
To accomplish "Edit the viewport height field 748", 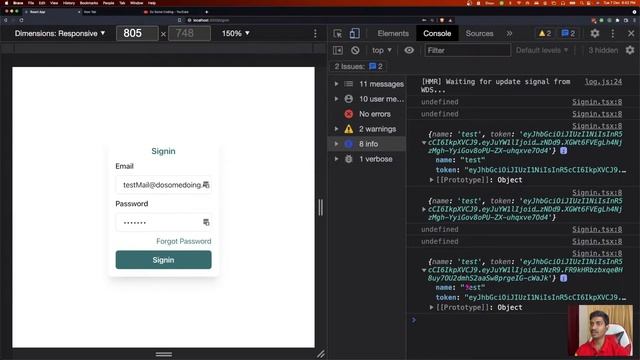I will click(189, 33).
